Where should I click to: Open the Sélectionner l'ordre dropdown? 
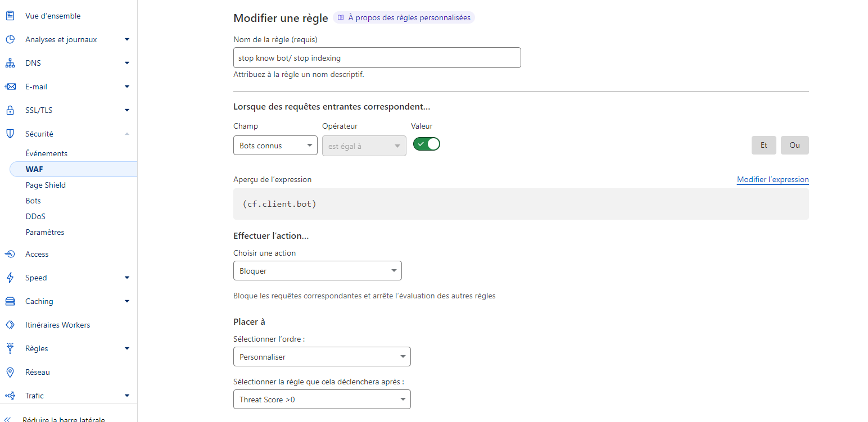point(322,357)
